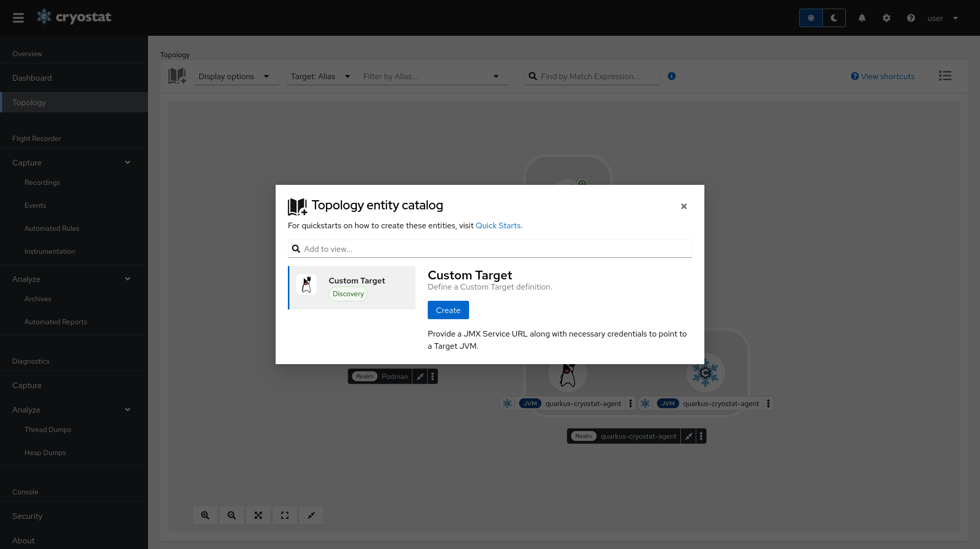980x549 pixels.
Task: Switch to list view icon
Action: coord(945,76)
